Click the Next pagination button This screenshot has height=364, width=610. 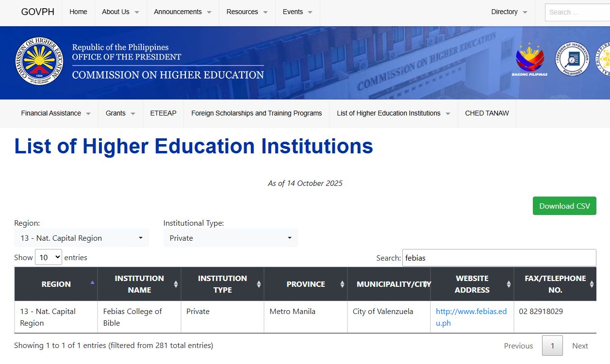pyautogui.click(x=580, y=346)
